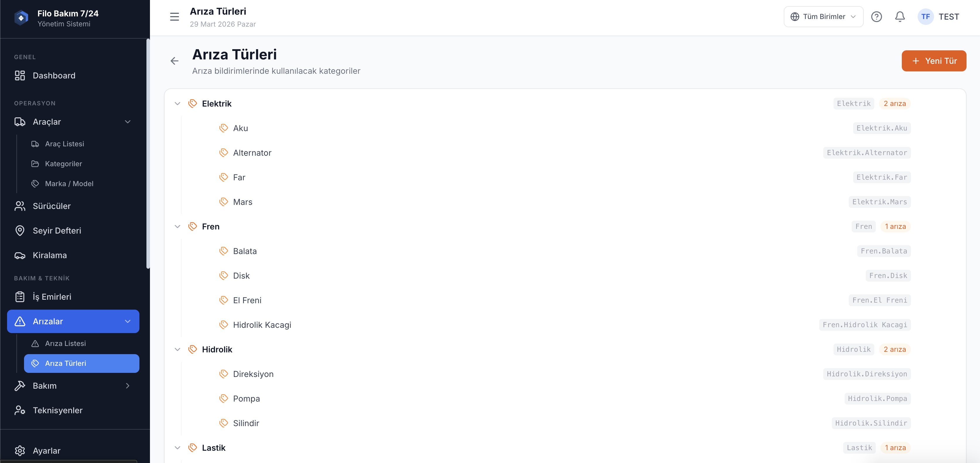Click the Filo Bakım 7/24 logo icon

pyautogui.click(x=21, y=18)
